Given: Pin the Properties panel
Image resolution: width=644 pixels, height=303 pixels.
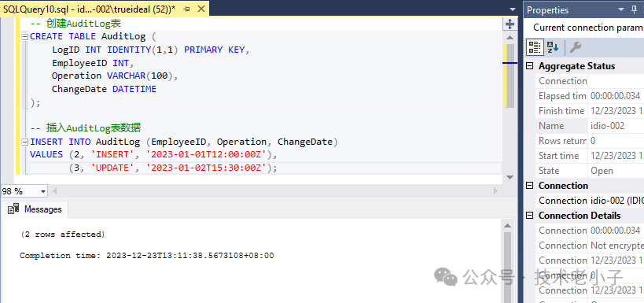Looking at the screenshot, I should (633, 10).
